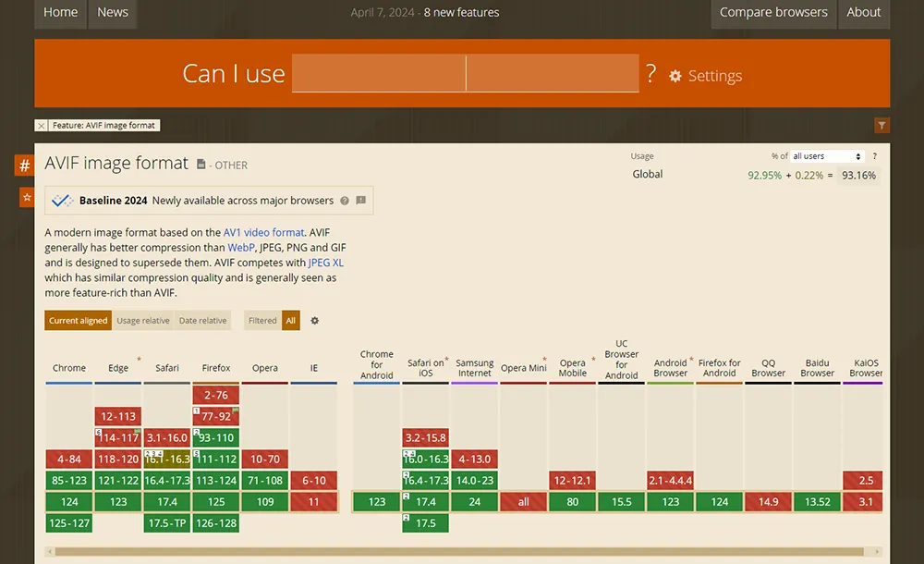This screenshot has height=564, width=924.
Task: Click UC Browser 15.5 cell
Action: [x=621, y=502]
